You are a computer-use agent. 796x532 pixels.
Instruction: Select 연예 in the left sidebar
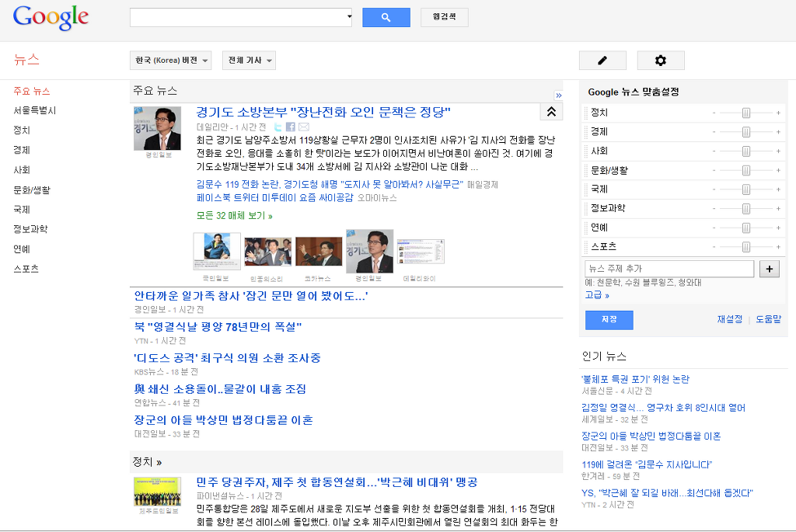(x=22, y=249)
